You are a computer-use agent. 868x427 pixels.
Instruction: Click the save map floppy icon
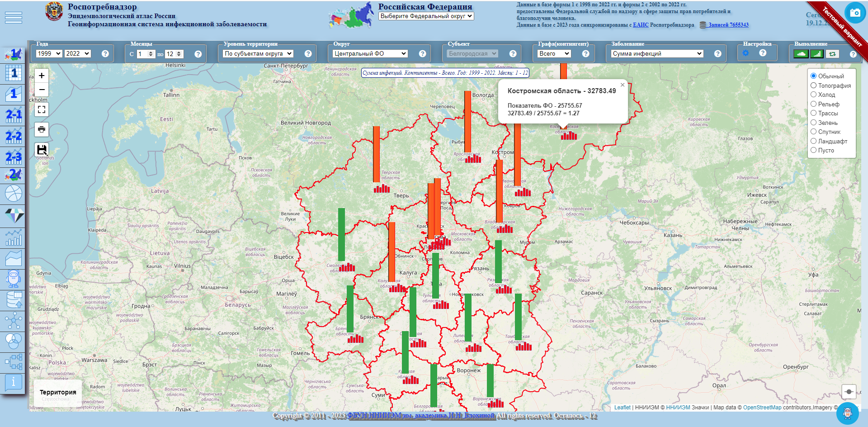pyautogui.click(x=42, y=150)
